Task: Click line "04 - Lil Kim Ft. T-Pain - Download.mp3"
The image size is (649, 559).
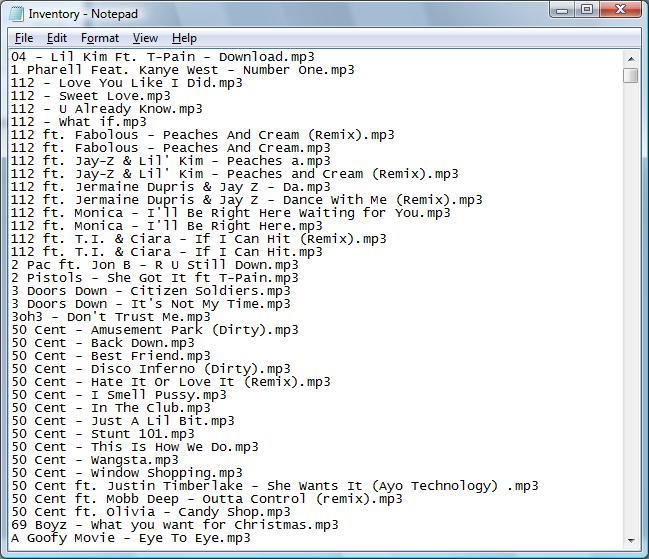Action: tap(163, 57)
